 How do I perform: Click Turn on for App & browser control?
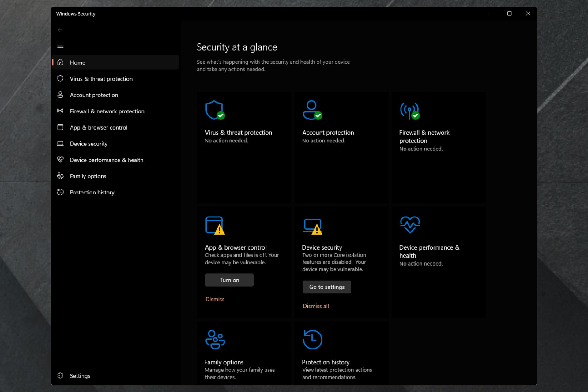tap(229, 280)
